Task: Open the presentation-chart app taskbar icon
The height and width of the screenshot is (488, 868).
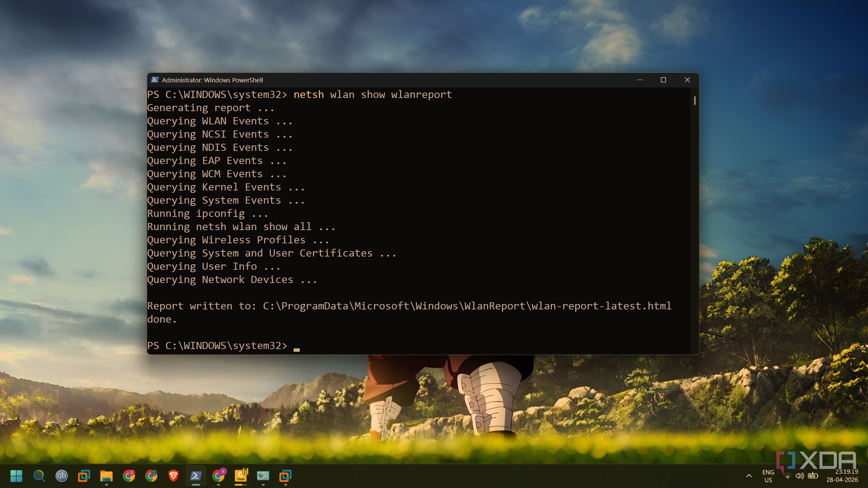Action: [x=263, y=476]
